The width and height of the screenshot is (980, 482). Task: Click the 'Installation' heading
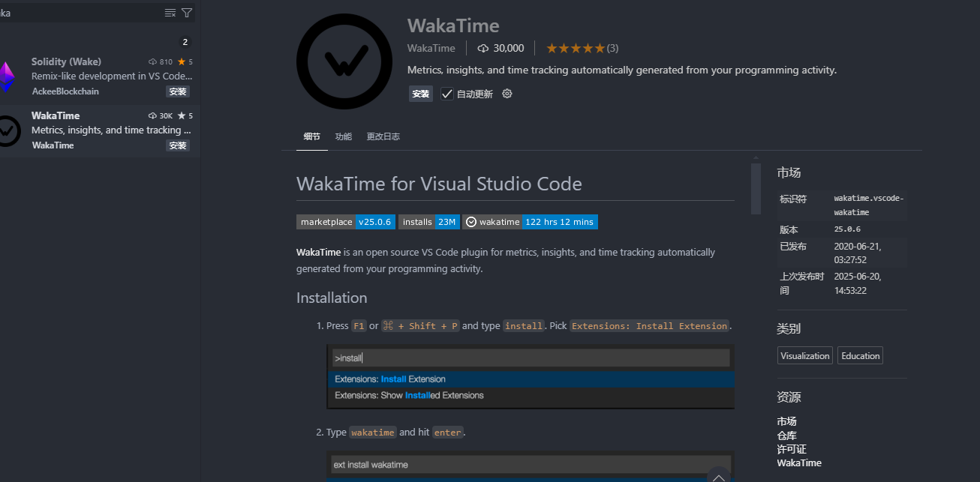click(x=332, y=298)
